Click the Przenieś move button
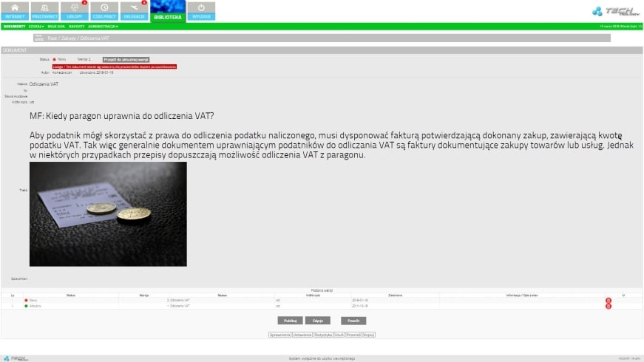644x362 pixels. (353, 335)
